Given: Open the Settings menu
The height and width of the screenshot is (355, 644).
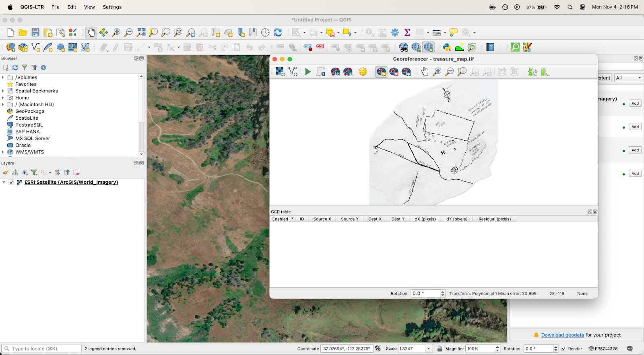Looking at the screenshot, I should [x=112, y=7].
